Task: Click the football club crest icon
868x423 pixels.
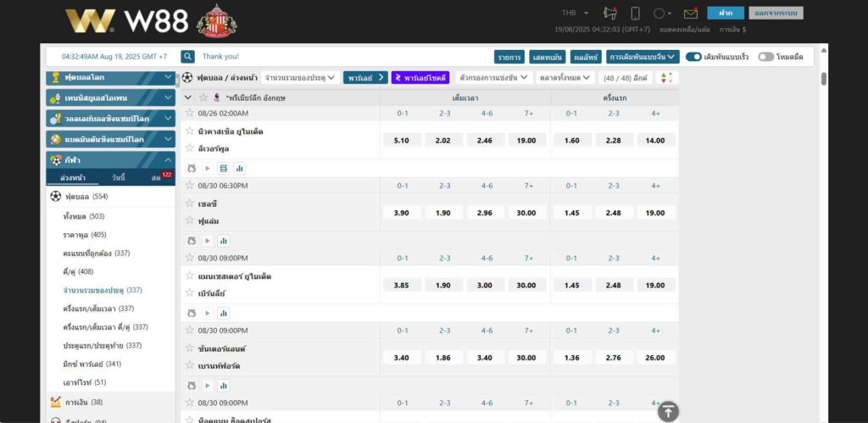Action: coord(216,21)
